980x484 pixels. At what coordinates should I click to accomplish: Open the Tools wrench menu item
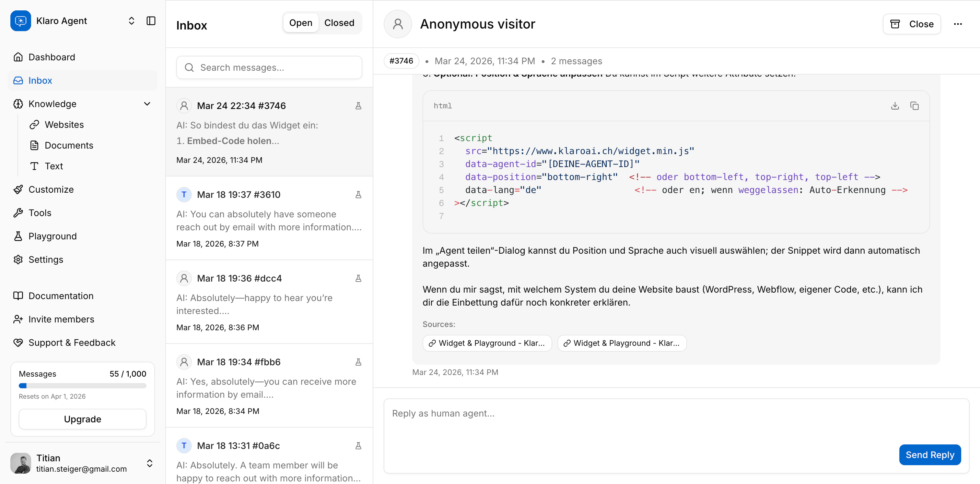tap(40, 213)
